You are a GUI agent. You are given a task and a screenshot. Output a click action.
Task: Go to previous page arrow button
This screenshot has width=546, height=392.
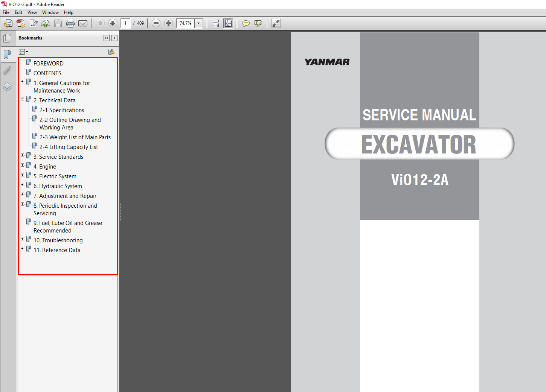(x=100, y=23)
